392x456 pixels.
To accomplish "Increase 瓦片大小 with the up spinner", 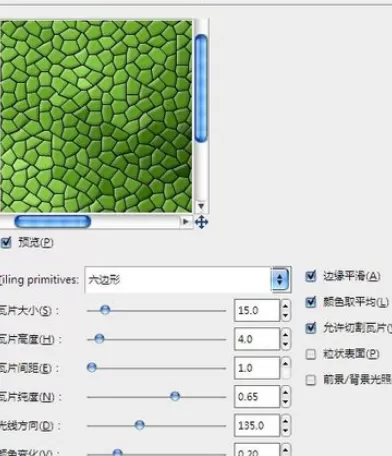I will pos(285,305).
